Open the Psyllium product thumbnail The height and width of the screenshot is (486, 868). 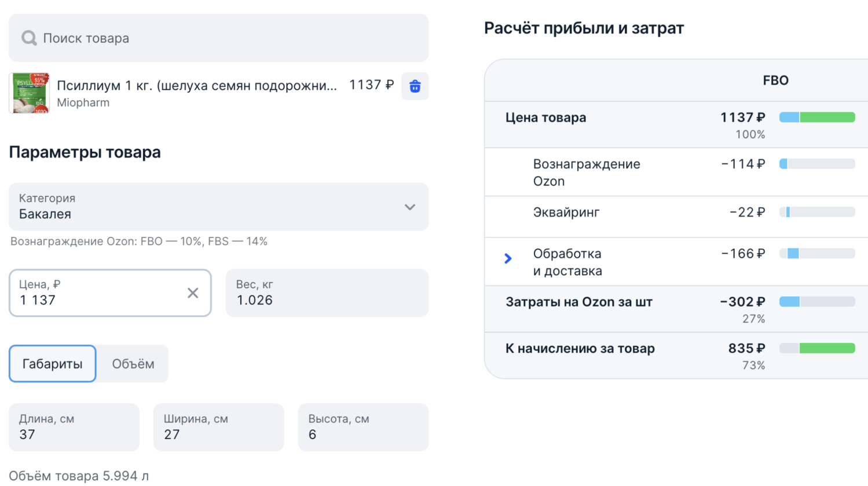30,93
